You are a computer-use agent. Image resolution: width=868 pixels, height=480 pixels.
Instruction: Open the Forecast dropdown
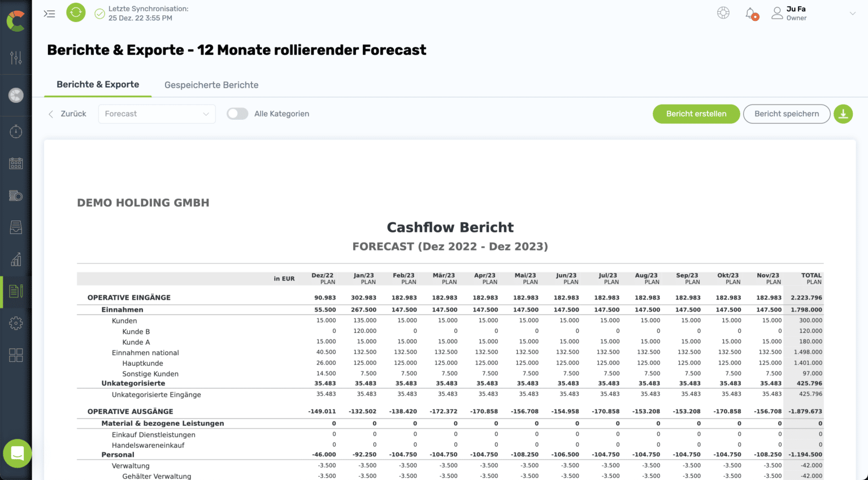157,114
